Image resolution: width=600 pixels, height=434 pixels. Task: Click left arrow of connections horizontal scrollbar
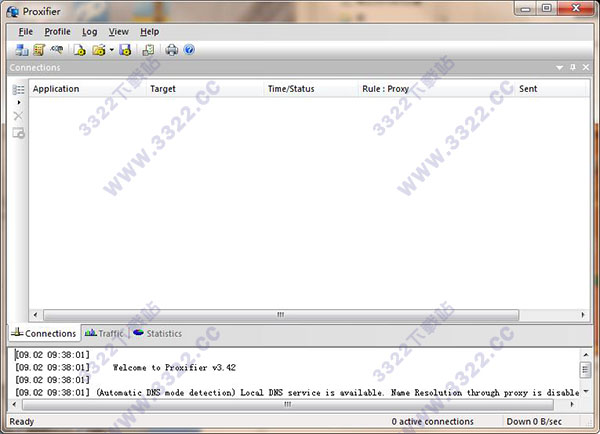coord(35,315)
